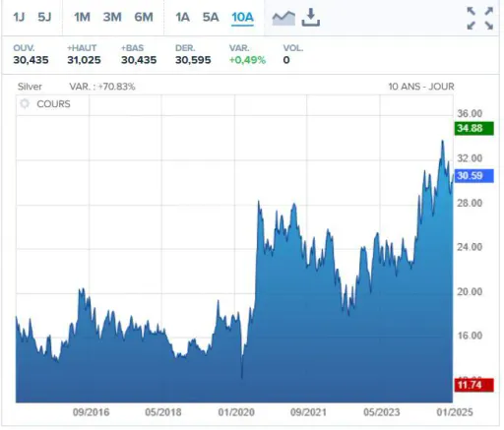Switch to 1M period

pos(82,17)
